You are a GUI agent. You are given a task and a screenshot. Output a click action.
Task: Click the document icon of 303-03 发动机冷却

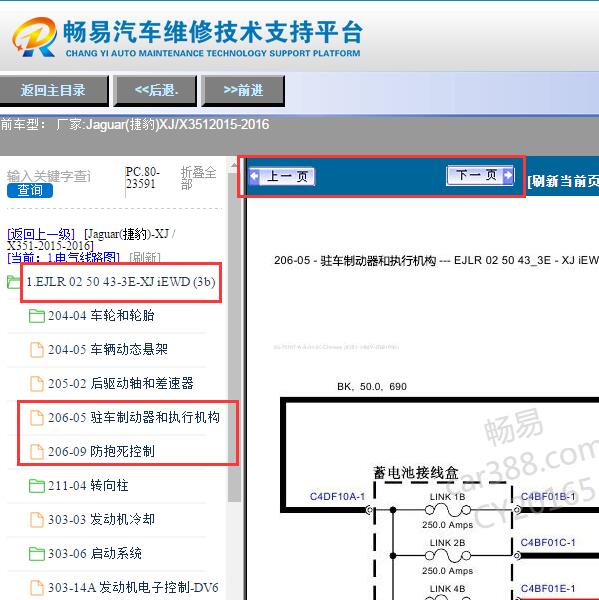click(x=37, y=520)
